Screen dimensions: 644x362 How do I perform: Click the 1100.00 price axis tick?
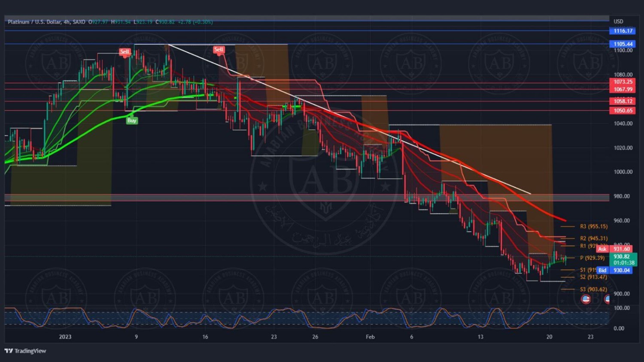[623, 50]
